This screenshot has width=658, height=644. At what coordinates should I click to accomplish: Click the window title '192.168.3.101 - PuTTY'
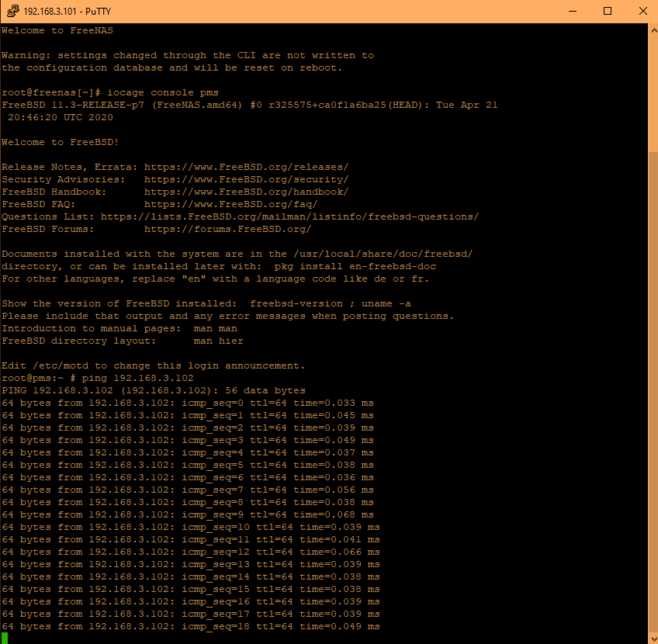point(68,12)
